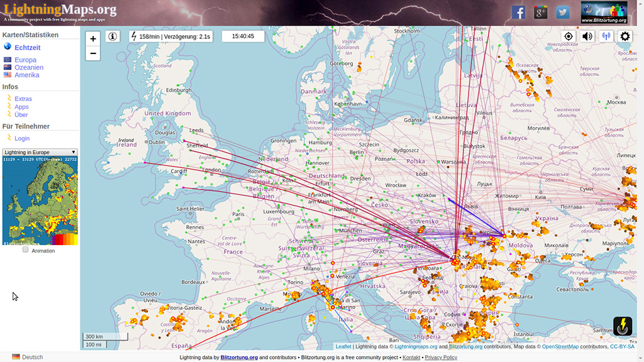Open the Facebook page icon

coord(518,13)
